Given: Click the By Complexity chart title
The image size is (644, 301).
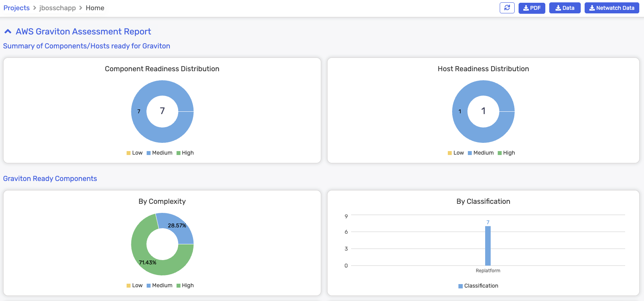Looking at the screenshot, I should 162,201.
